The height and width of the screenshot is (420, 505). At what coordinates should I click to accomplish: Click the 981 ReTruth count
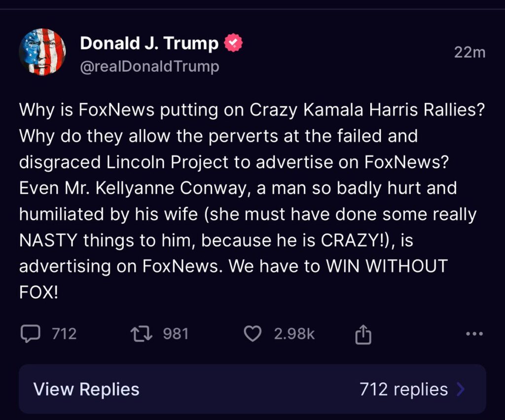coord(176,334)
